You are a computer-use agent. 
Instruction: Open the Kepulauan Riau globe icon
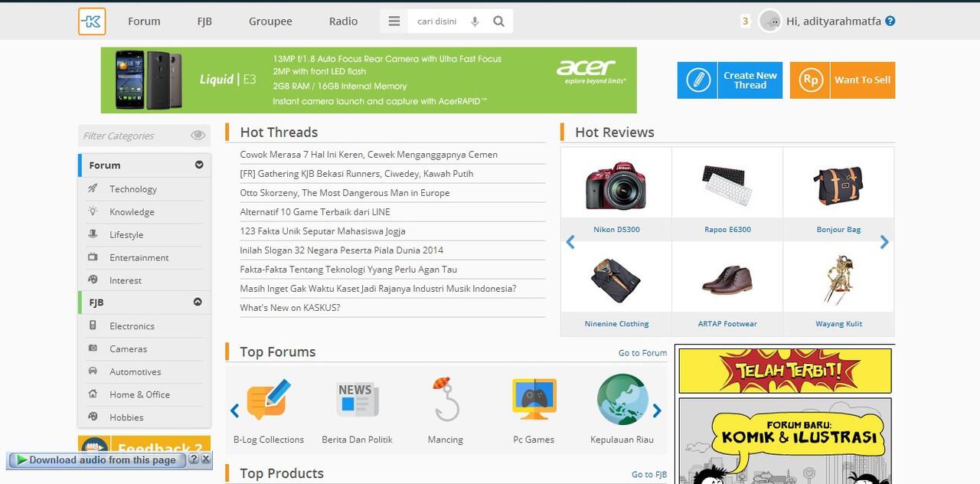tap(622, 399)
